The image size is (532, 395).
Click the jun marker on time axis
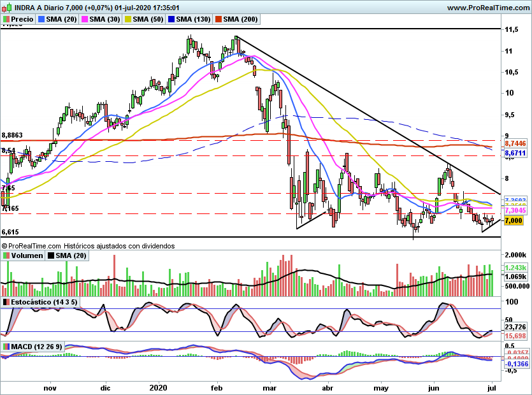click(434, 388)
